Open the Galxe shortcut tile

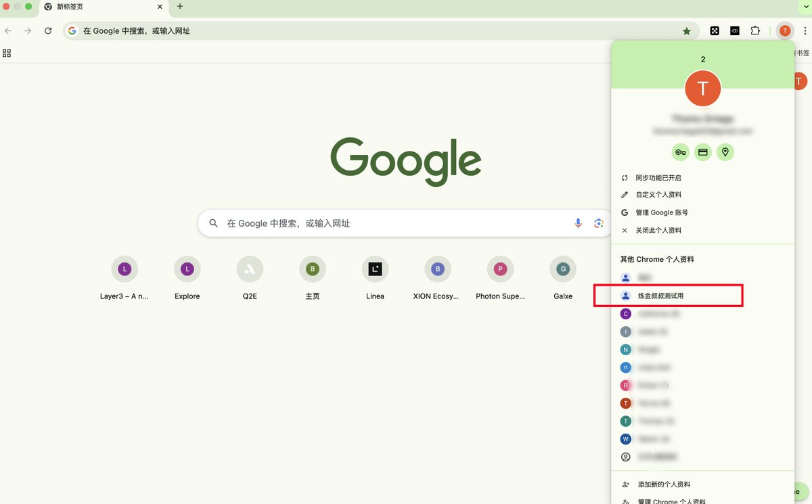563,277
